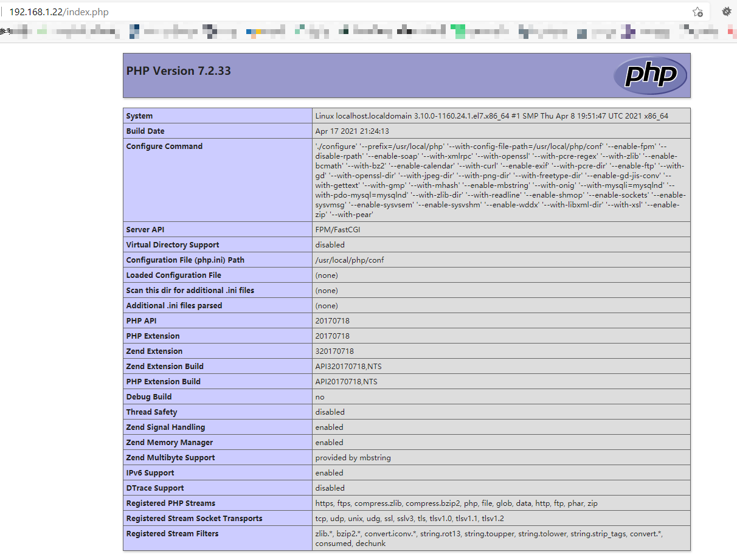Click the PHP Version 7.2.33 heading
Screen dimensions: 737x560
pyautogui.click(x=178, y=71)
